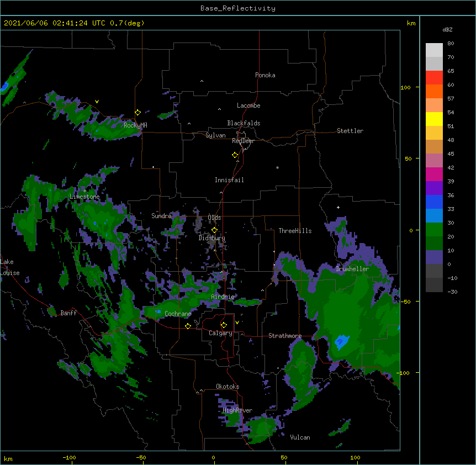
Task: Select the Stettler city label
Action: pos(350,131)
